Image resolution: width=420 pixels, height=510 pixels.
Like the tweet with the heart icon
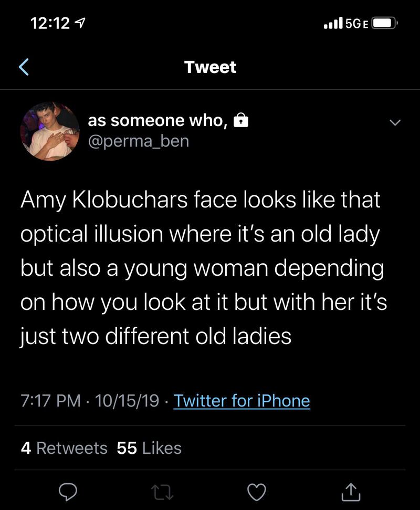tap(257, 492)
